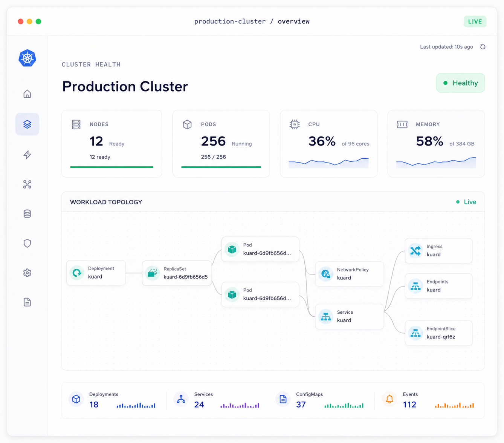
Task: Click the NetworkPolicy kuard node icon
Action: point(325,274)
